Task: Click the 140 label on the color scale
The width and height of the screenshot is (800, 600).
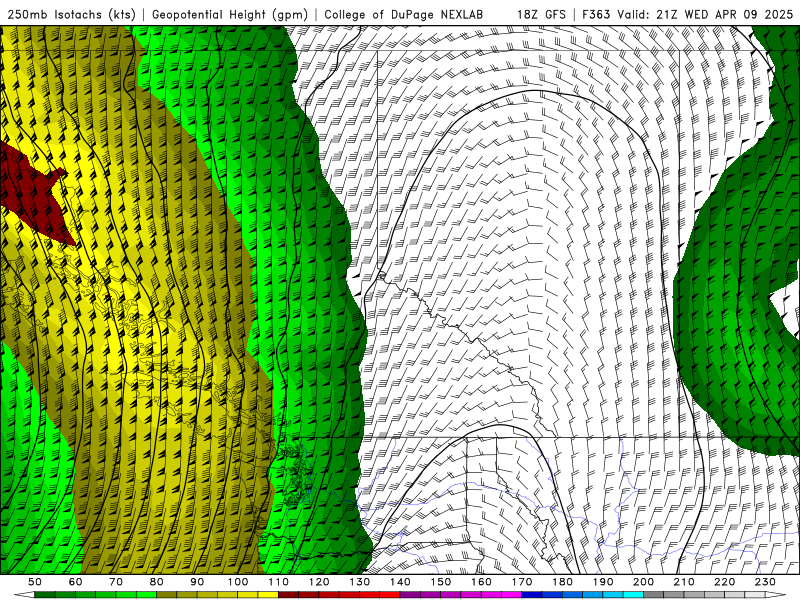Action: click(400, 582)
